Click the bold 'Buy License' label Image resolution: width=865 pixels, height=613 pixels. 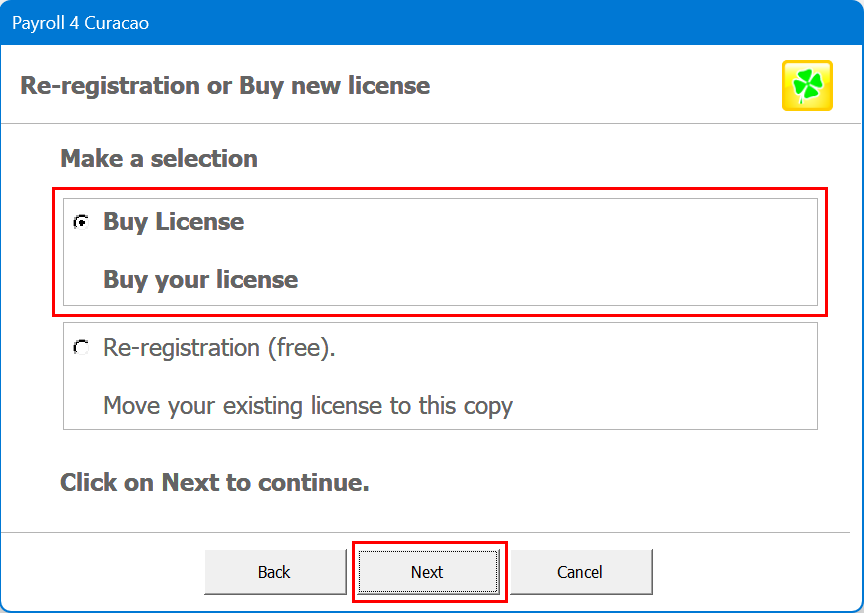point(173,222)
